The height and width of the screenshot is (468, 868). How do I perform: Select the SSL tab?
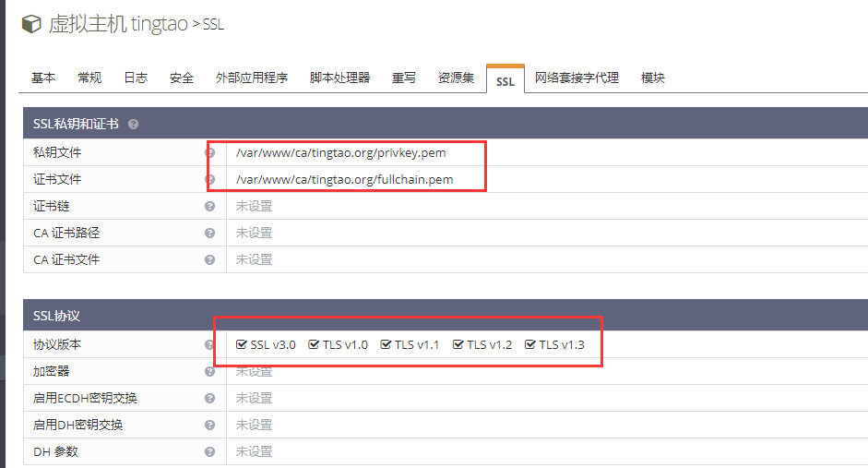pos(505,81)
